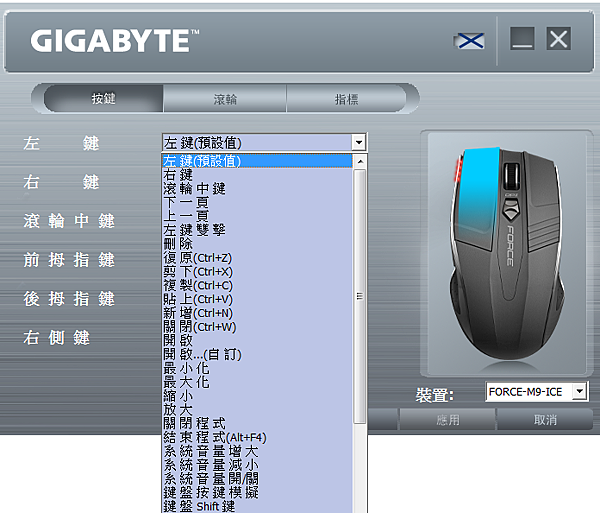The height and width of the screenshot is (513, 600).
Task: Choose 下一頁 option in list
Action: tap(257, 202)
